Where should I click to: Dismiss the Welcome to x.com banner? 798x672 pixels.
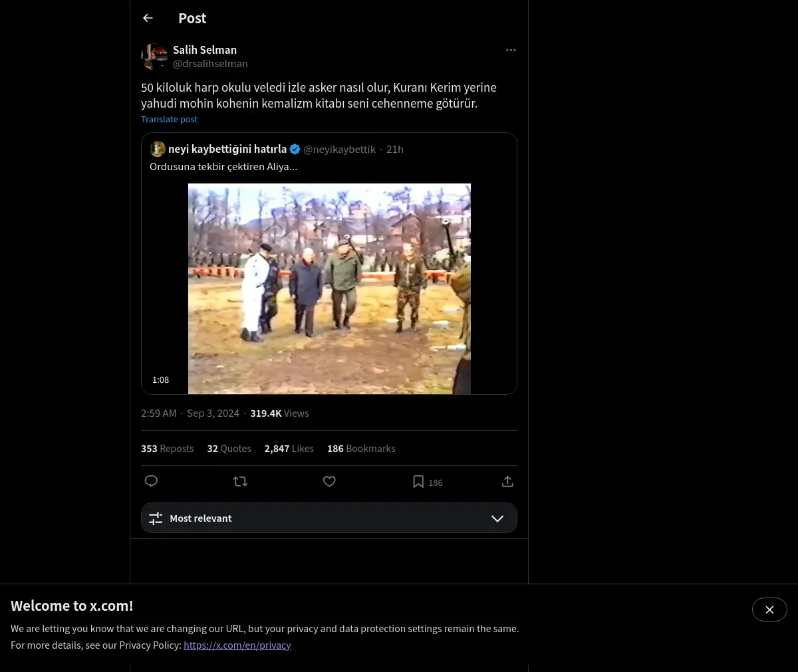click(x=769, y=610)
